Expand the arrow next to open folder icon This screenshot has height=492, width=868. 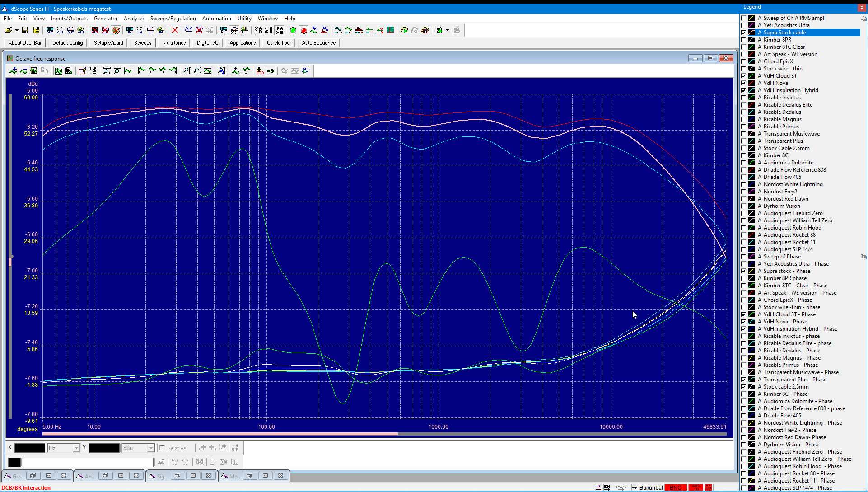[17, 30]
